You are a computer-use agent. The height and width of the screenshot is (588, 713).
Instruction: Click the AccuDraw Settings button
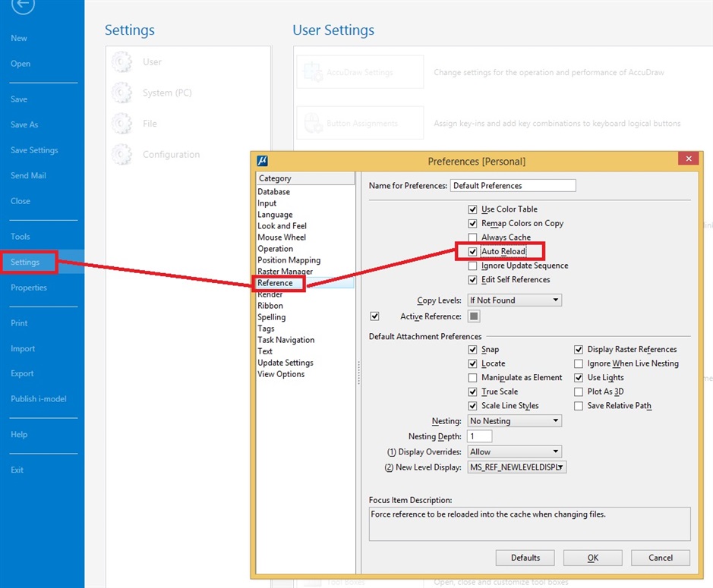coord(360,72)
